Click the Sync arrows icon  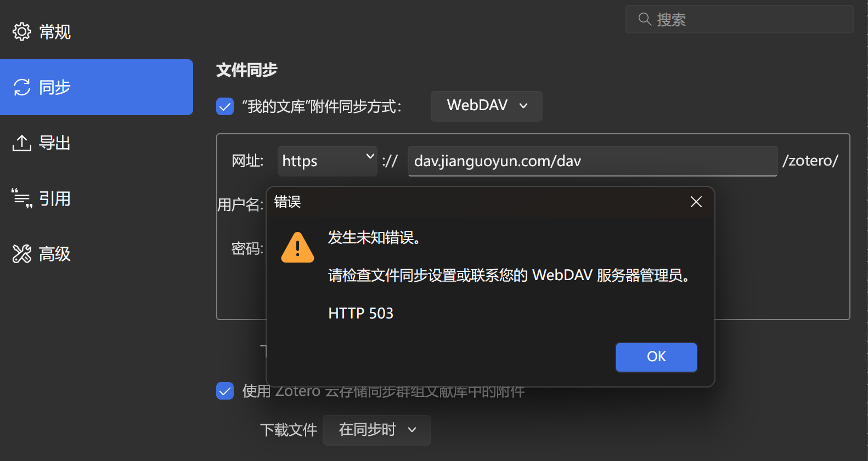pos(22,87)
